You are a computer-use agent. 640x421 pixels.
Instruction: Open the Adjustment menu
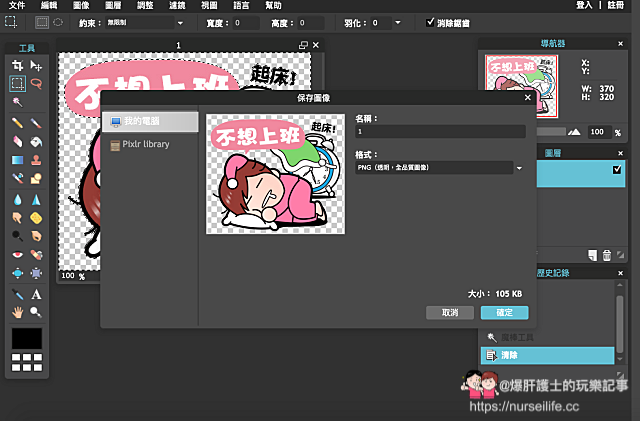(145, 5)
